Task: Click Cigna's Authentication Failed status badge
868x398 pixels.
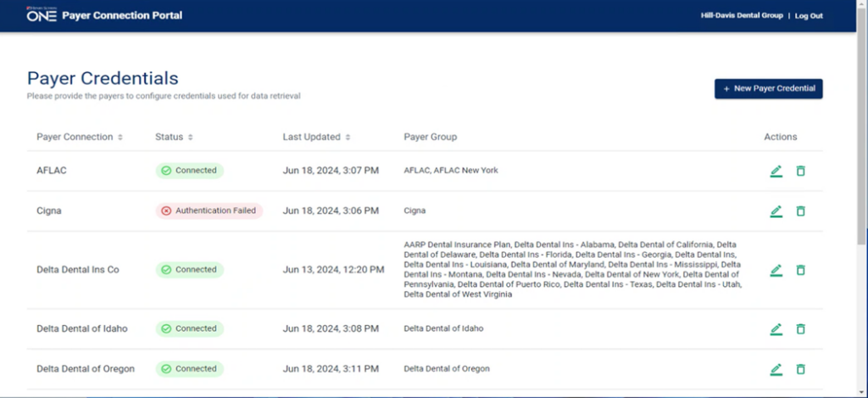Action: [x=209, y=210]
